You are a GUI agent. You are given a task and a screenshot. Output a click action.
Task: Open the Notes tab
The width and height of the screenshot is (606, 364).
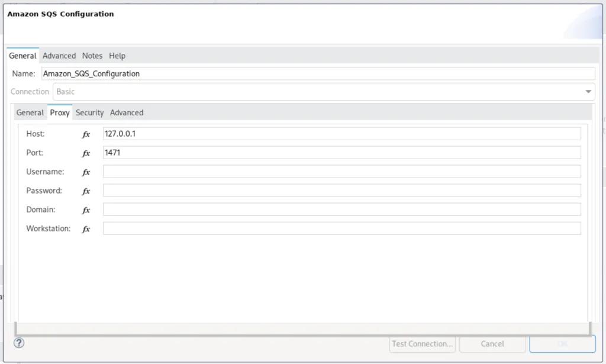[92, 56]
